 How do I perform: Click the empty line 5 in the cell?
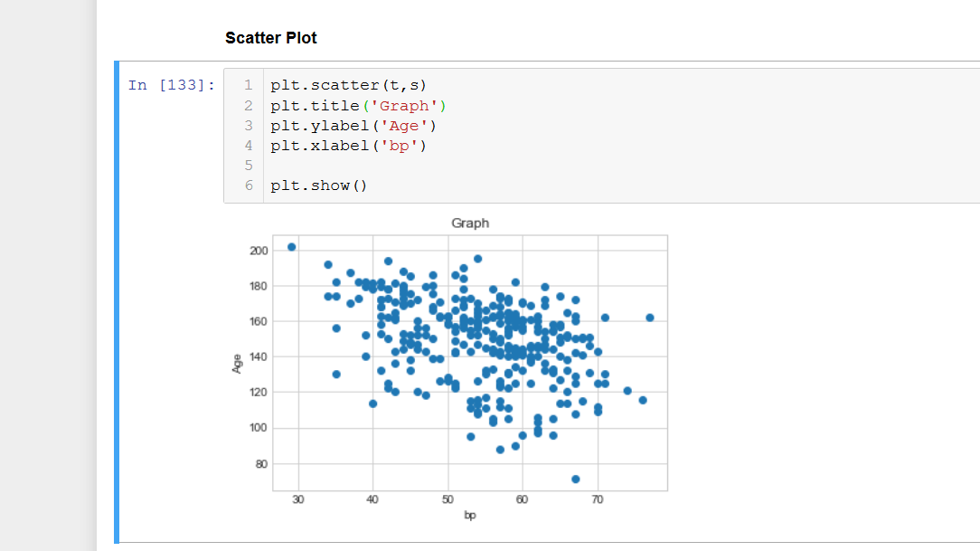[x=316, y=166]
